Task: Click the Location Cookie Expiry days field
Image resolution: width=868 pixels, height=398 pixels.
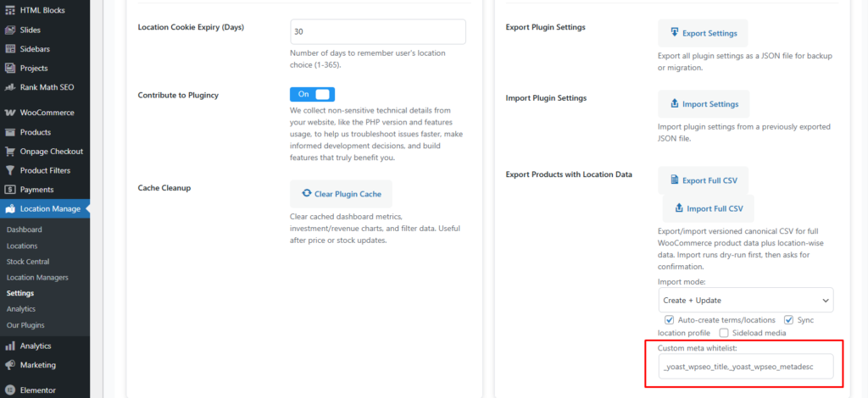Action: coord(377,31)
